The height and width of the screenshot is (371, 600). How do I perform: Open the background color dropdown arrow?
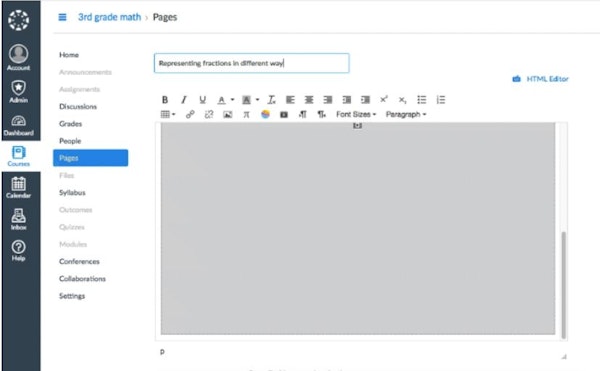click(x=258, y=100)
